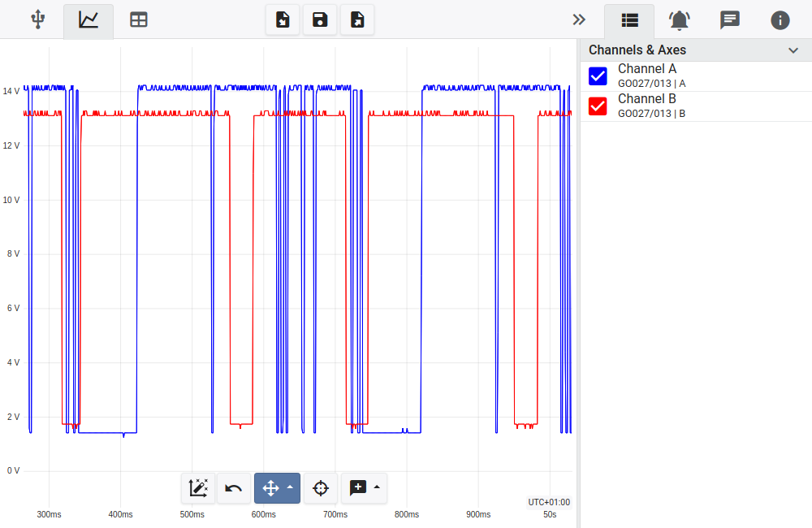This screenshot has height=528, width=812.
Task: Open the USB device connection view
Action: pyautogui.click(x=37, y=20)
